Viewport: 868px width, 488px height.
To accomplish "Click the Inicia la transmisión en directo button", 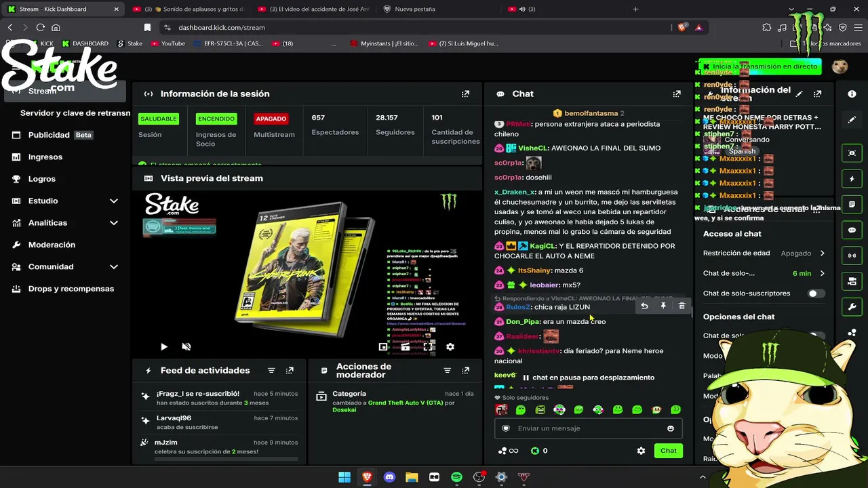I will [x=759, y=66].
